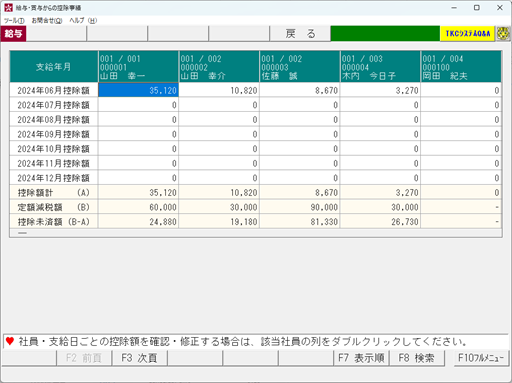This screenshot has width=512, height=383.
Task: Click the F7 表示順 button
Action: (361, 358)
